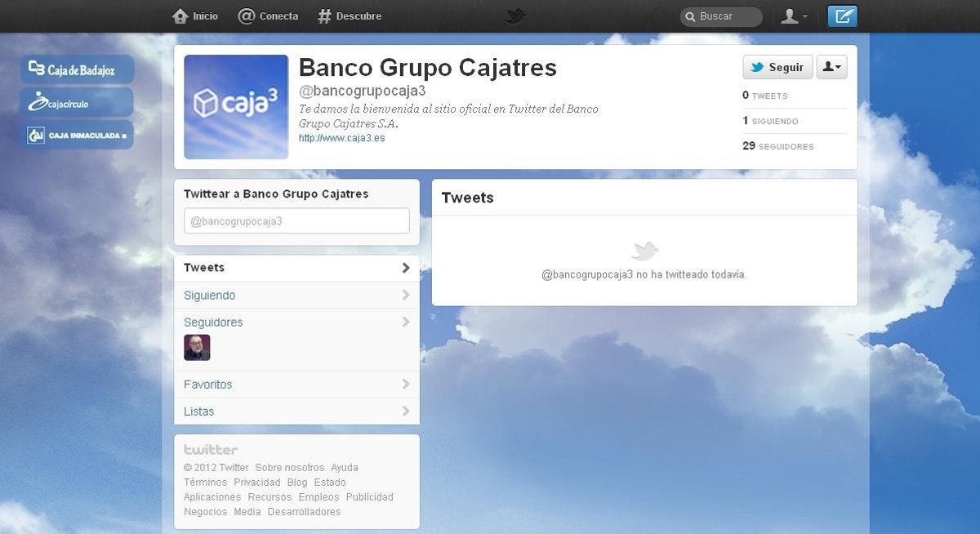
Task: Expand the Siguiendo list arrow
Action: point(406,296)
